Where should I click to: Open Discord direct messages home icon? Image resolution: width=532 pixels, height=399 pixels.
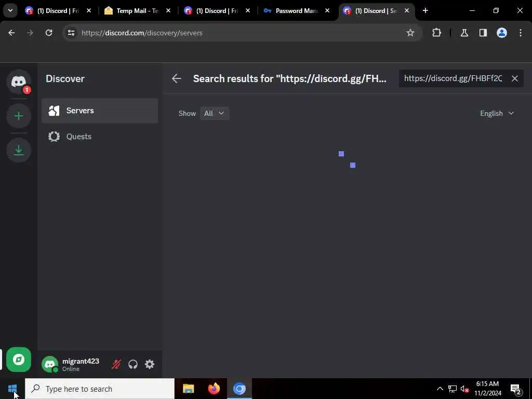click(19, 82)
